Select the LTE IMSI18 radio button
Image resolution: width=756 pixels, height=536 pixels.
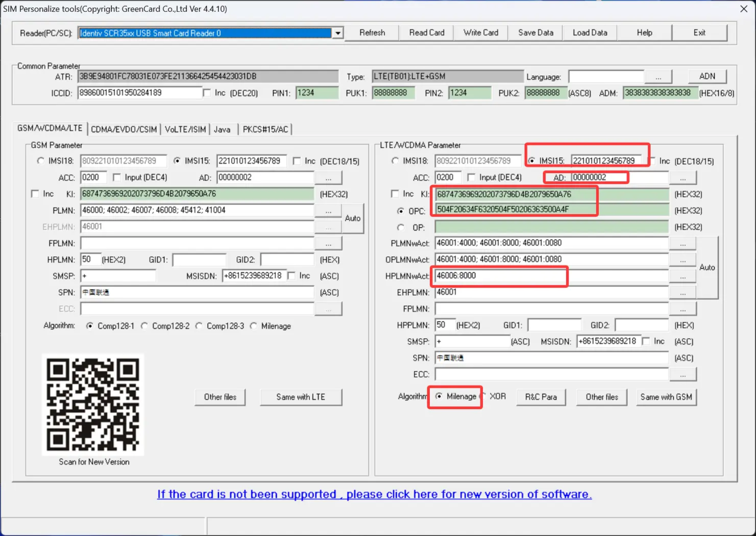(395, 161)
